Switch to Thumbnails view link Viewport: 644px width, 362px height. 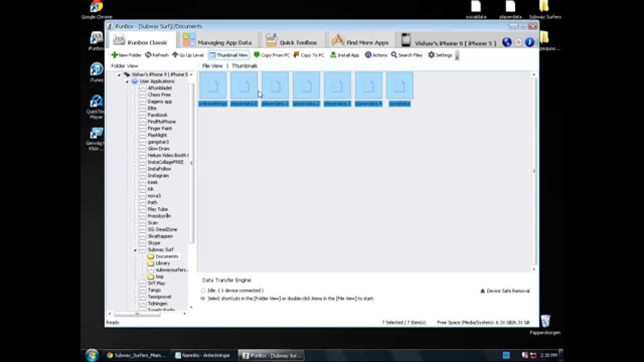tap(245, 66)
